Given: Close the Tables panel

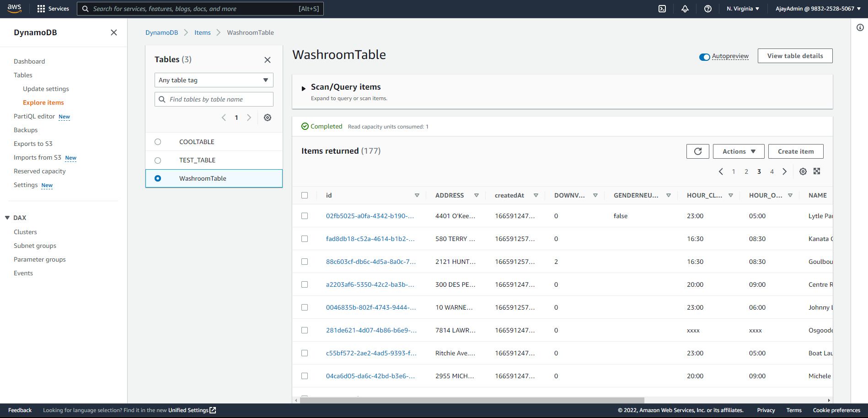Looking at the screenshot, I should (x=268, y=60).
